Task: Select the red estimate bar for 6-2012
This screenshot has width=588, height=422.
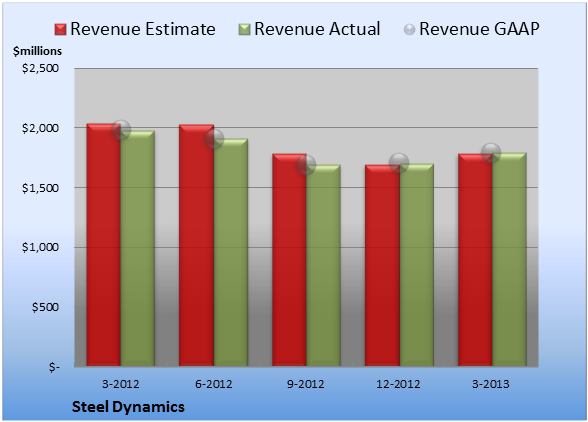Action: pyautogui.click(x=196, y=245)
